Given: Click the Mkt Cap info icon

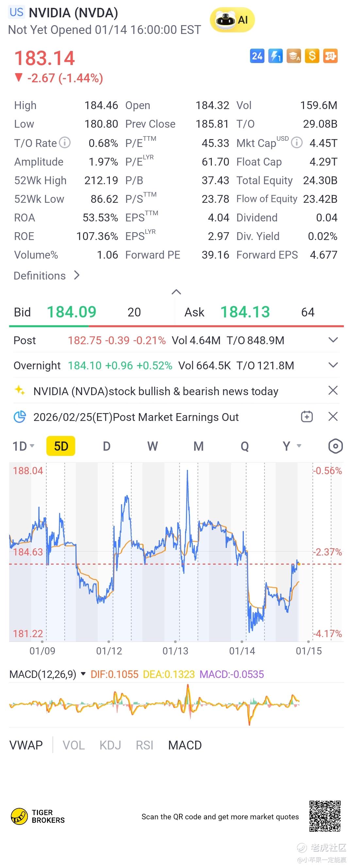Looking at the screenshot, I should tap(297, 143).
